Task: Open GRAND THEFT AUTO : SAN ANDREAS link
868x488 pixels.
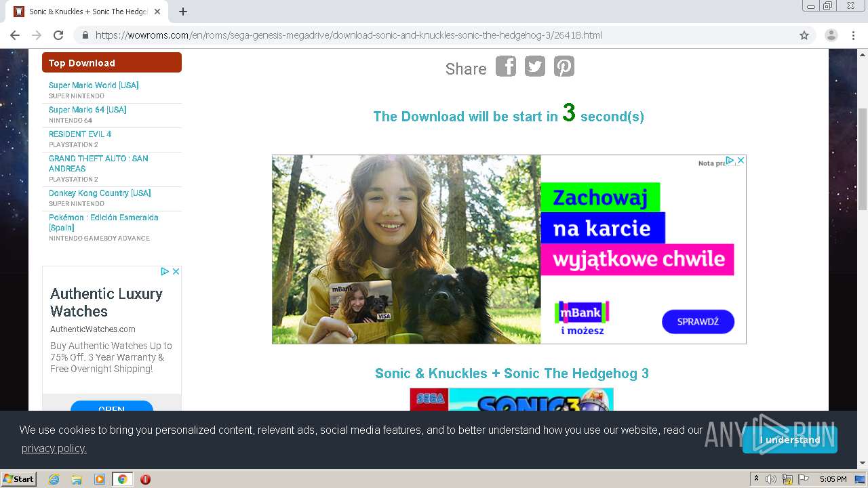Action: [x=98, y=163]
